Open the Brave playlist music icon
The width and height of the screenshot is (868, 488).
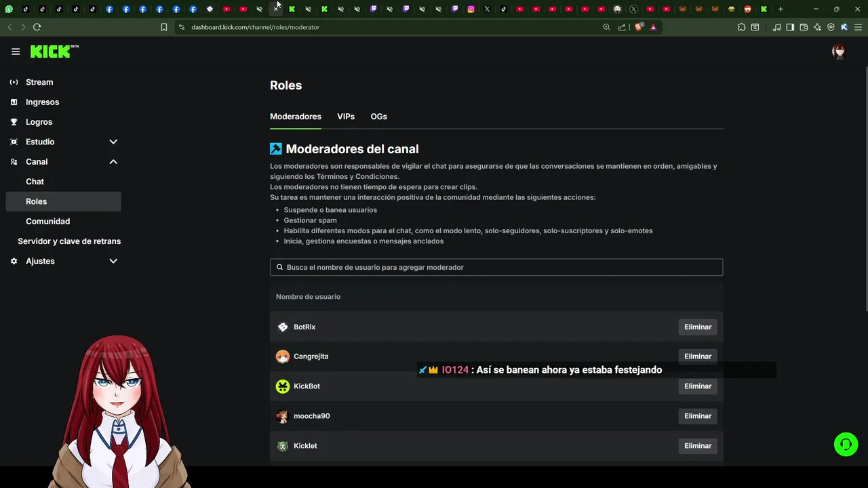776,27
